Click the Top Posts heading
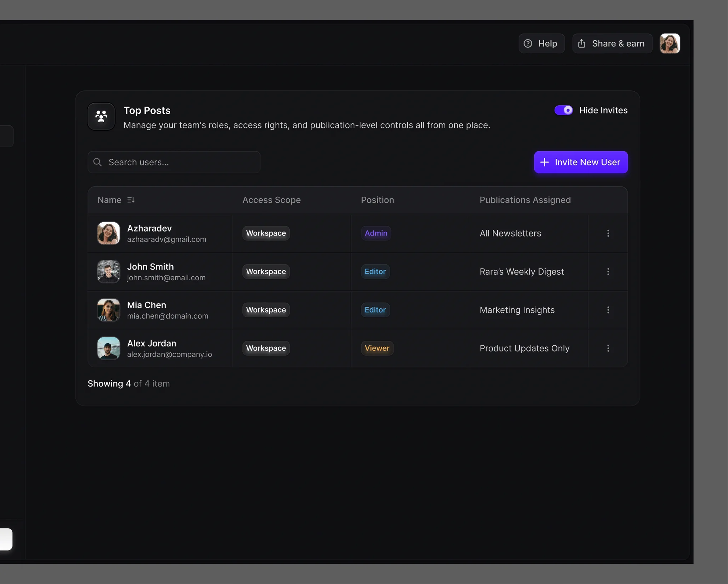Viewport: 728px width, 584px height. point(147,111)
